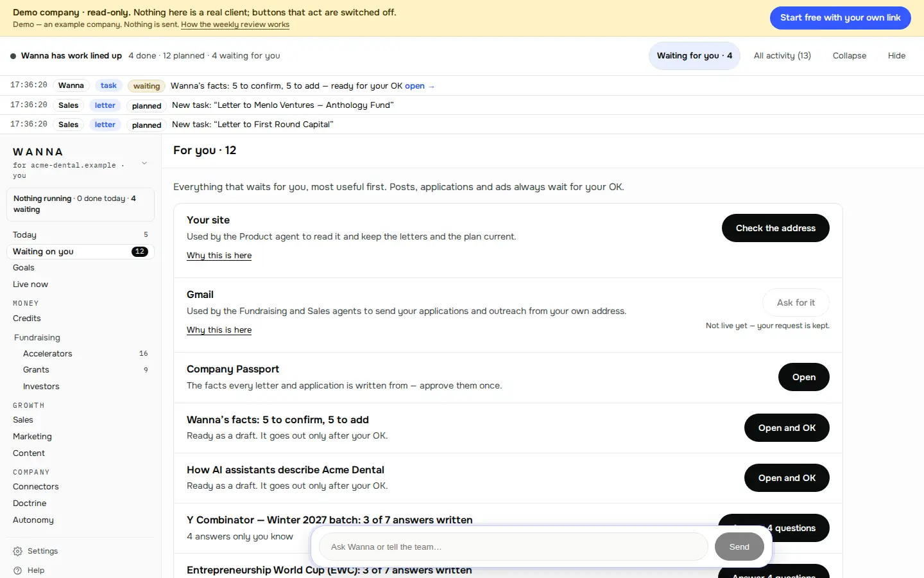The width and height of the screenshot is (924, 578).
Task: Click "Why this is here" under Your site
Action: click(x=219, y=256)
